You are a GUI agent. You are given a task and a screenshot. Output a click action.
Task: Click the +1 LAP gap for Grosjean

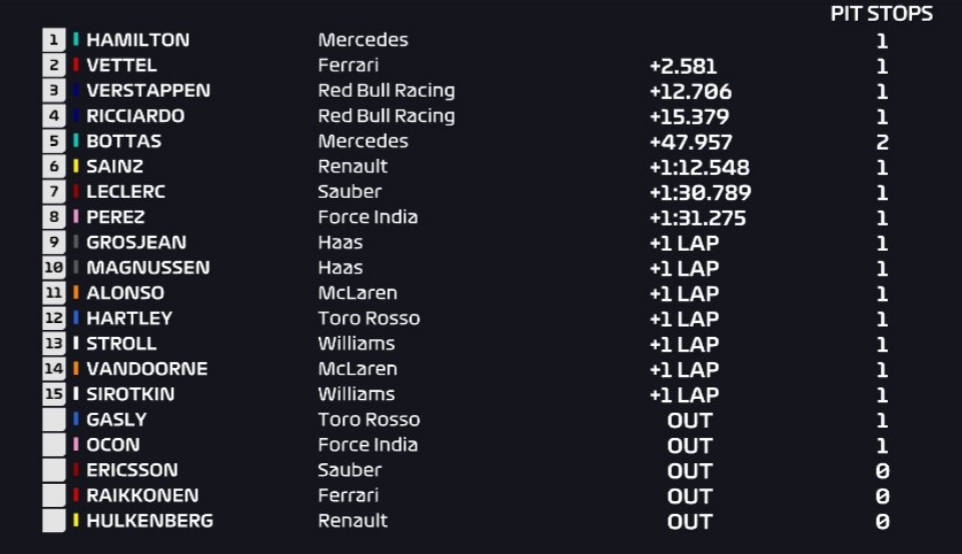pyautogui.click(x=684, y=244)
